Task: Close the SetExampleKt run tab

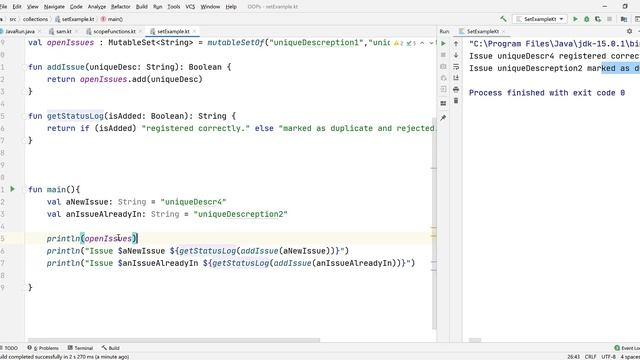Action: pos(503,31)
